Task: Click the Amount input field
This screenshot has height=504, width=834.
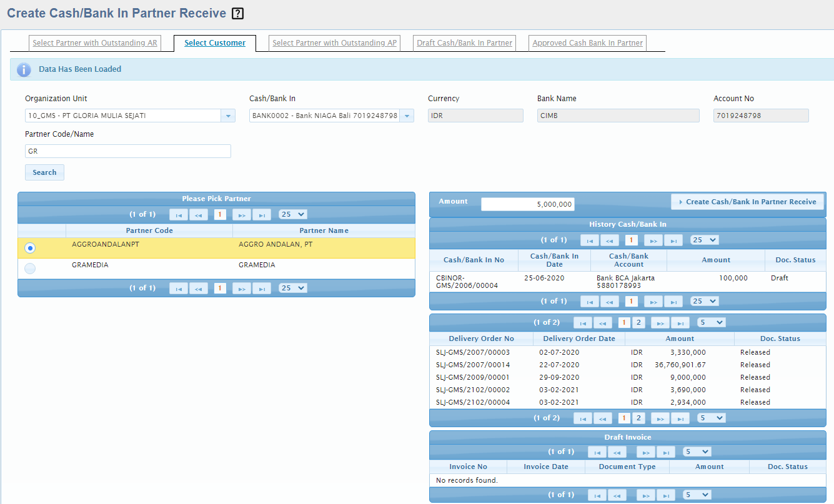Action: point(528,204)
